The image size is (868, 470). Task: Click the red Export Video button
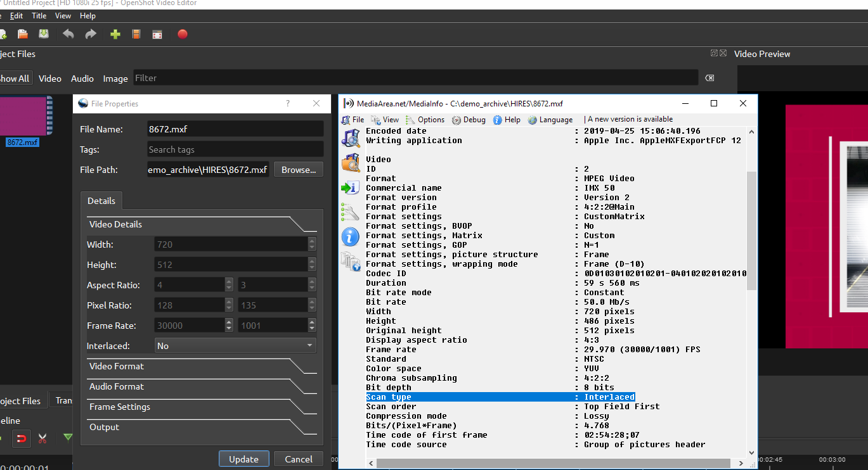pyautogui.click(x=183, y=34)
